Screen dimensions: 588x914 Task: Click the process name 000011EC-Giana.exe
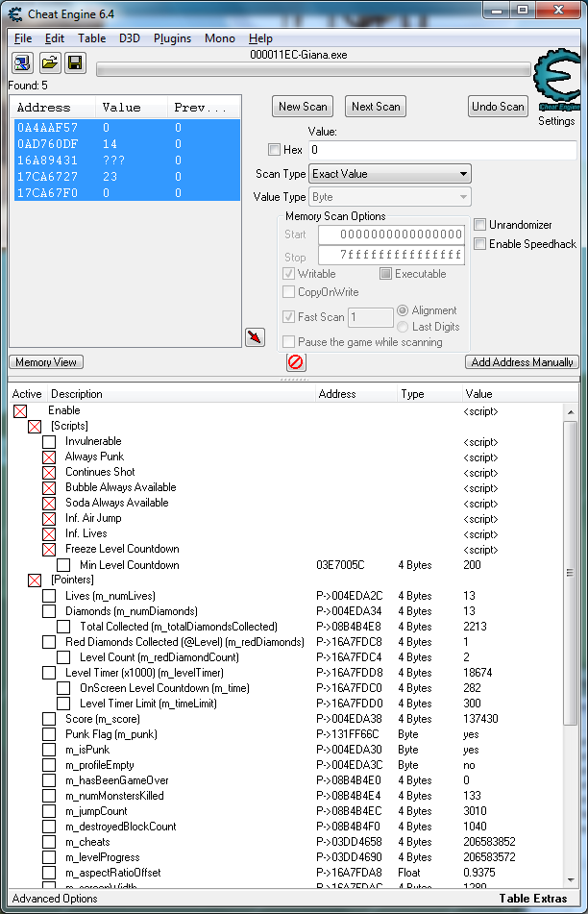(x=299, y=55)
